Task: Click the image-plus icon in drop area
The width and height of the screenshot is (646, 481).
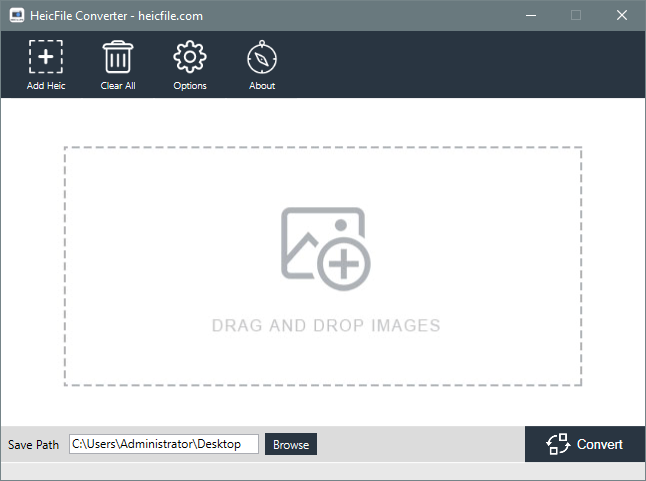Action: tap(325, 249)
